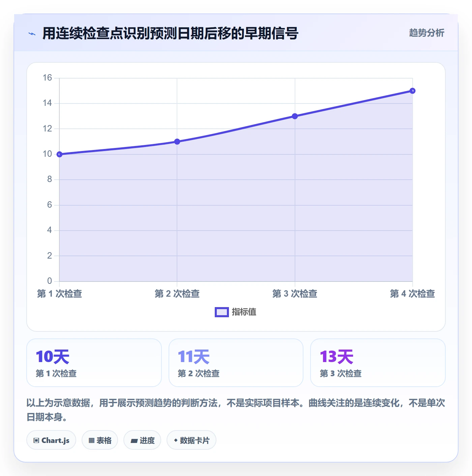
Task: Click the chart point for 第 1 次检查
Action: point(60,154)
